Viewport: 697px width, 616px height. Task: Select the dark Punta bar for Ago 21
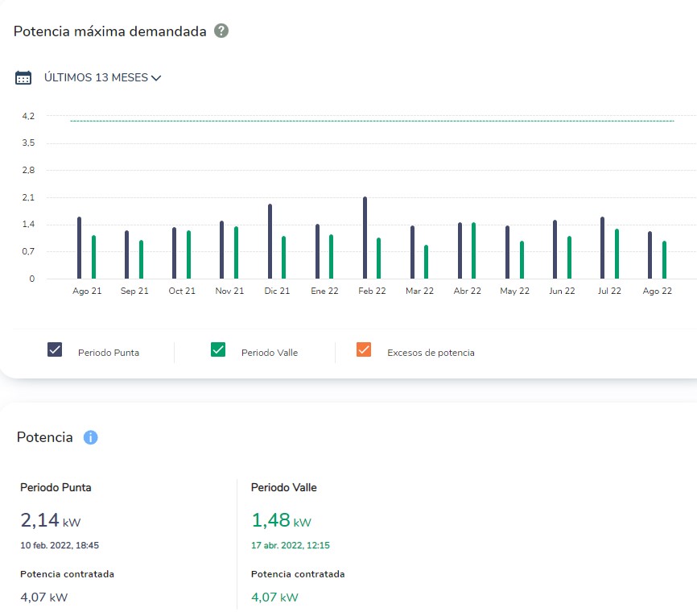pos(79,248)
